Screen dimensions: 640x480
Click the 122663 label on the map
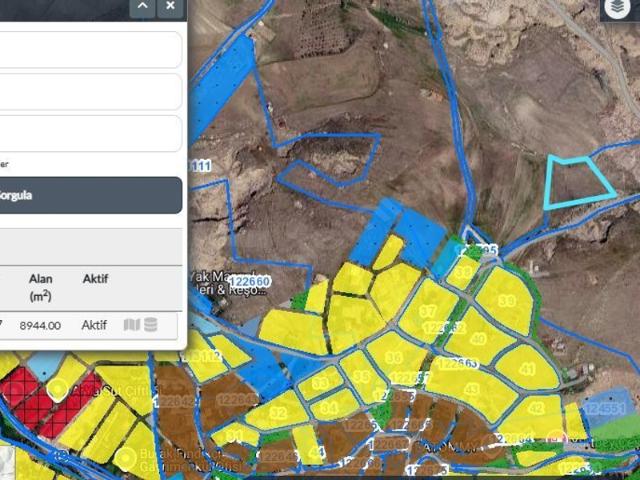pos(458,363)
